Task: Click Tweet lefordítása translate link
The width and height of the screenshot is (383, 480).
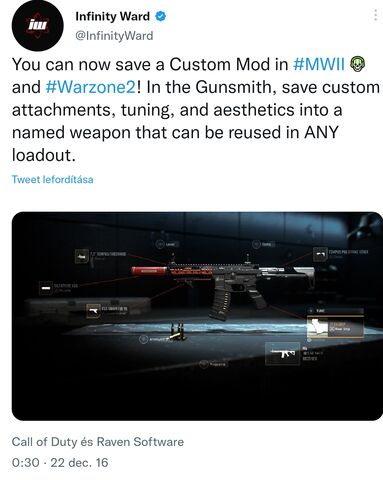Action: click(52, 179)
